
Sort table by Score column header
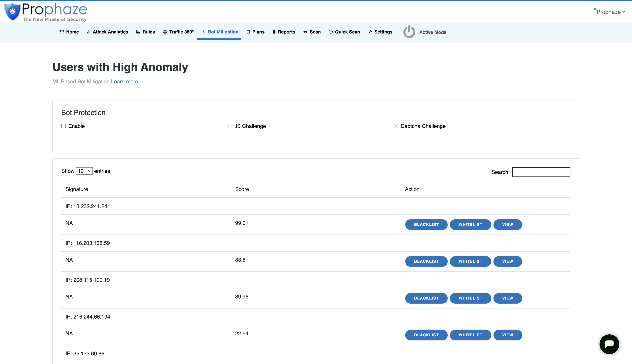click(242, 189)
